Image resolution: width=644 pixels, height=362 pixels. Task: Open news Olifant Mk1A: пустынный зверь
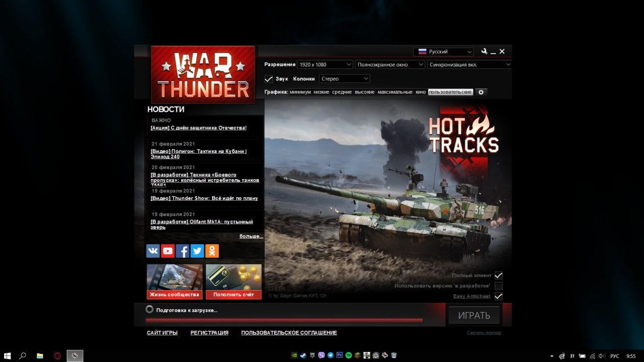202,225
